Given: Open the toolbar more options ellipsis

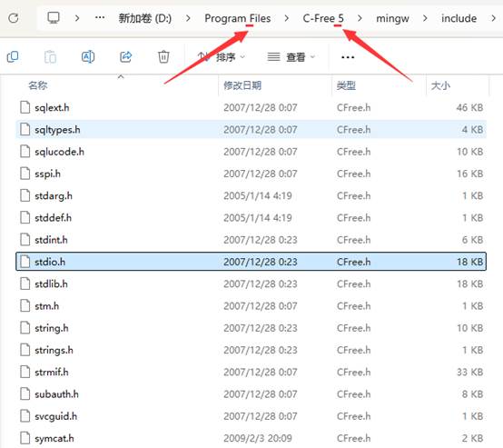Looking at the screenshot, I should click(348, 57).
